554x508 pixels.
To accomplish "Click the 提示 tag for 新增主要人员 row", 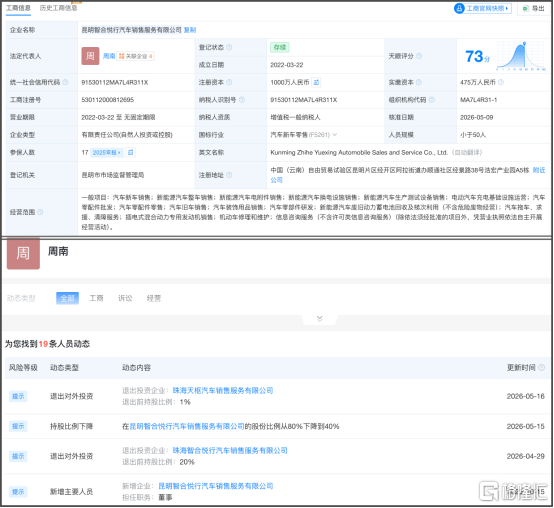I will 18,492.
